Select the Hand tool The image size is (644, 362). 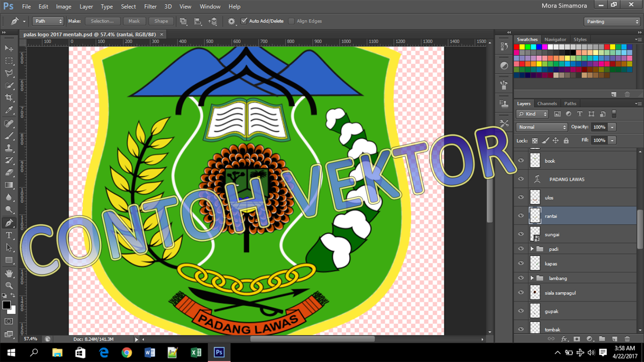9,274
